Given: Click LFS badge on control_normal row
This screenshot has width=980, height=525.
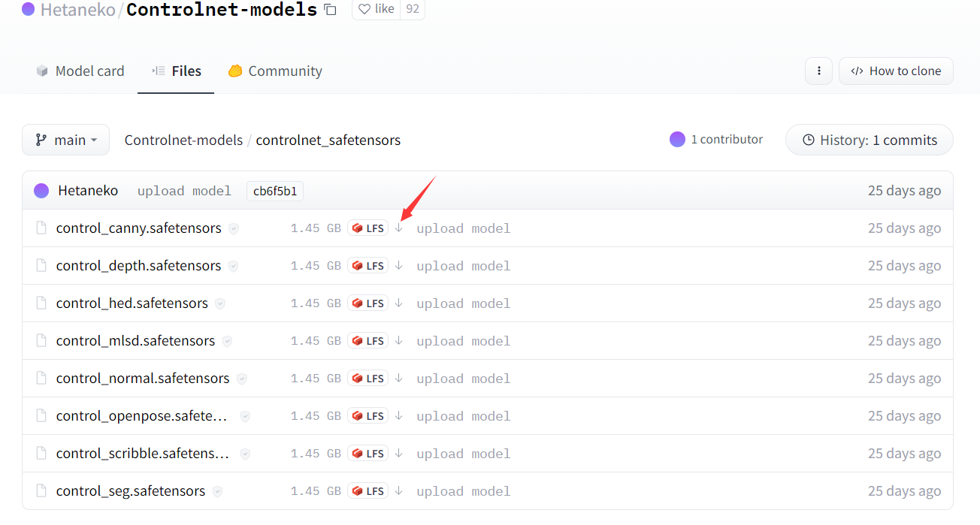Looking at the screenshot, I should click(x=368, y=379).
